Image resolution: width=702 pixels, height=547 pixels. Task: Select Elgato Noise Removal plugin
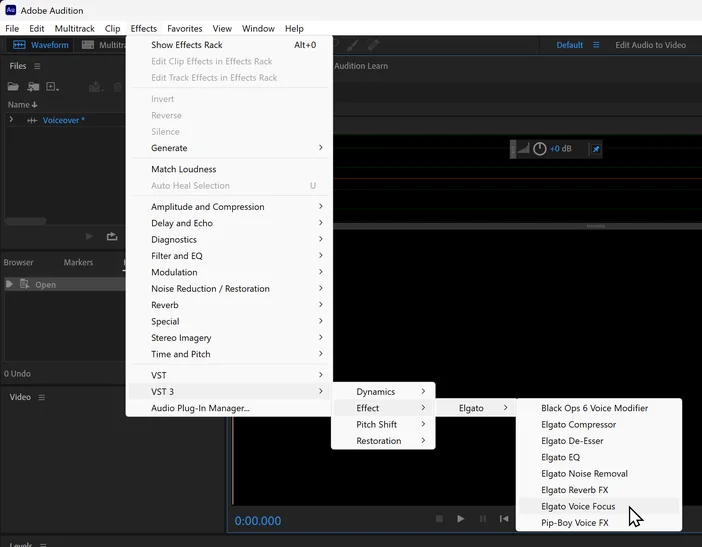point(599,474)
